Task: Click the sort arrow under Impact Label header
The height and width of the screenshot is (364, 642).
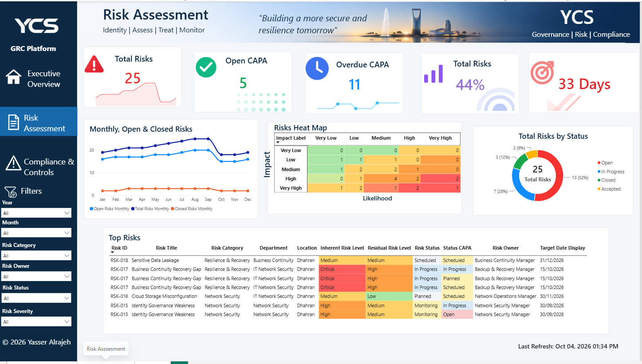Action: (x=278, y=142)
